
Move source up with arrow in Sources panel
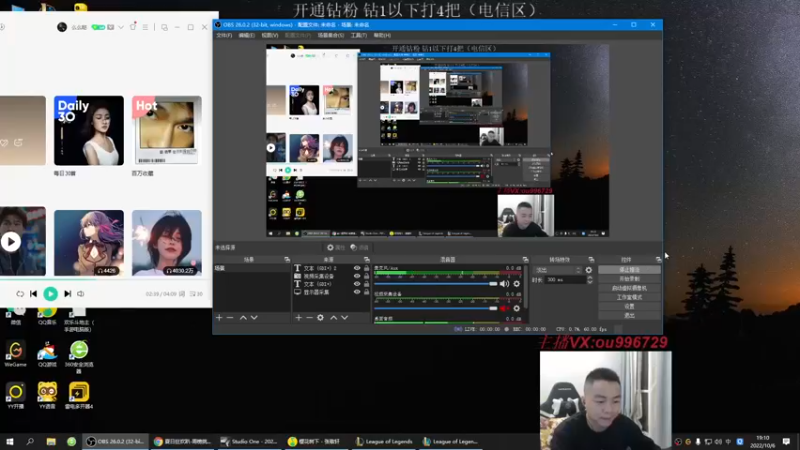point(334,317)
